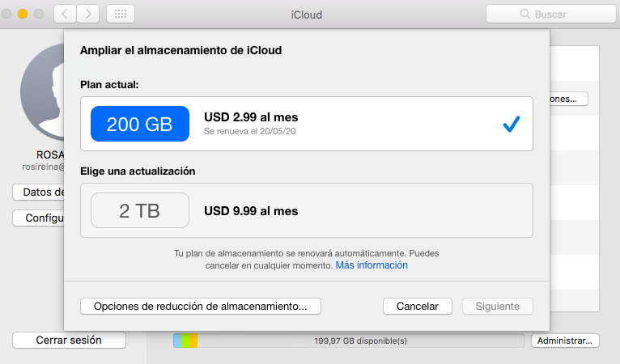The width and height of the screenshot is (620, 364).
Task: Click the Configu button in sidebar
Action: click(x=39, y=218)
